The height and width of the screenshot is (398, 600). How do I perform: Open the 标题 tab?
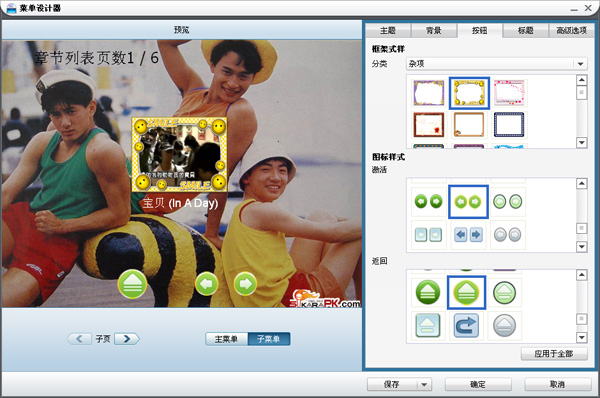(x=526, y=30)
